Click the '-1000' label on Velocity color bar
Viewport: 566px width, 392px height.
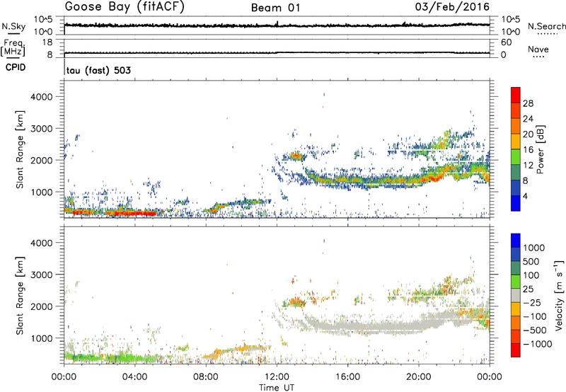click(537, 344)
